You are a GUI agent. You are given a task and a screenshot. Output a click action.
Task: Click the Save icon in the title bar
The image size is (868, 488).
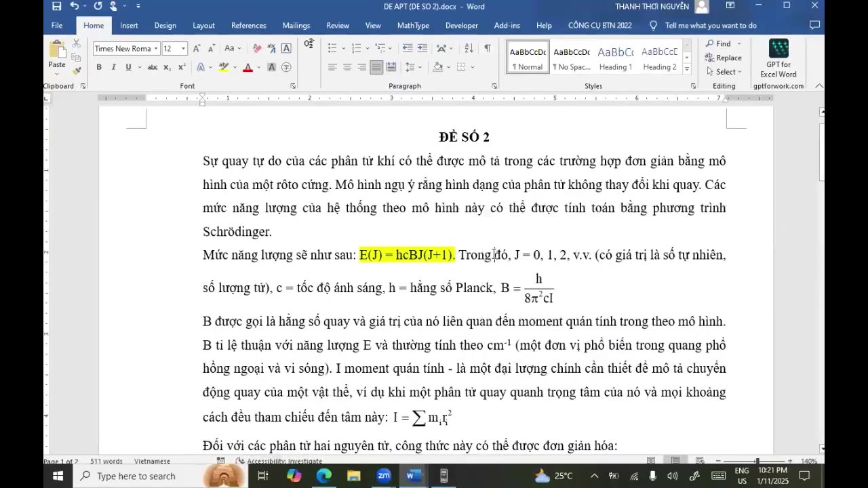click(x=57, y=6)
